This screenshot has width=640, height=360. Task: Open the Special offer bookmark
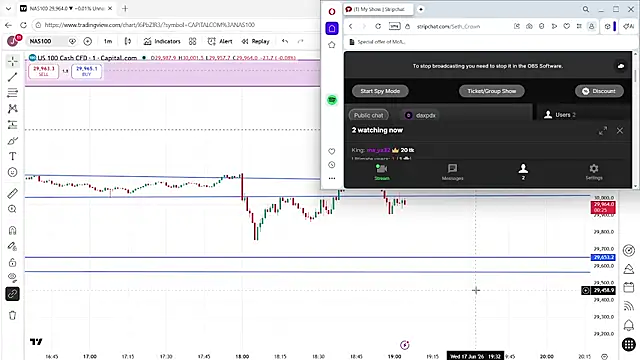[378, 42]
